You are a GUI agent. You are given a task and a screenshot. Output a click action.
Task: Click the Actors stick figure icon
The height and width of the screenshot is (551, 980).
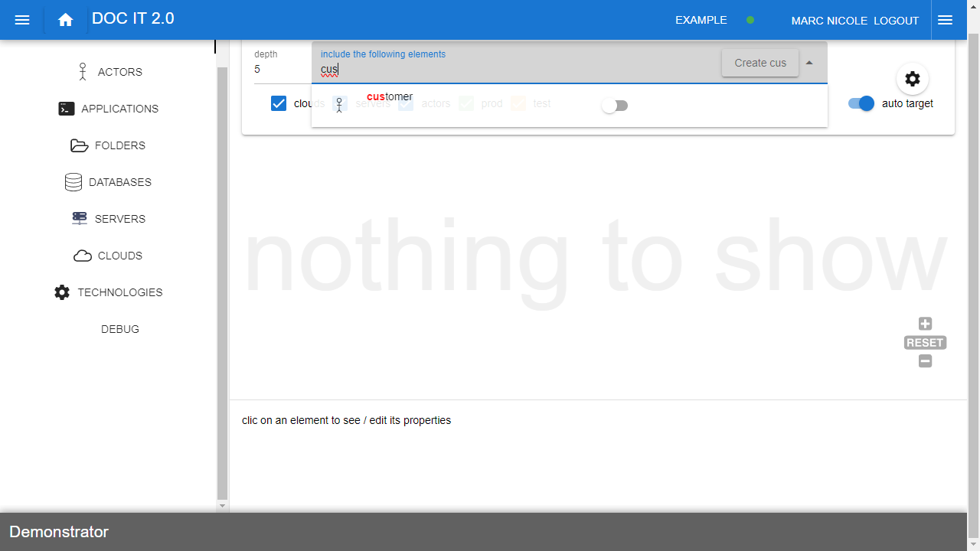coord(83,72)
